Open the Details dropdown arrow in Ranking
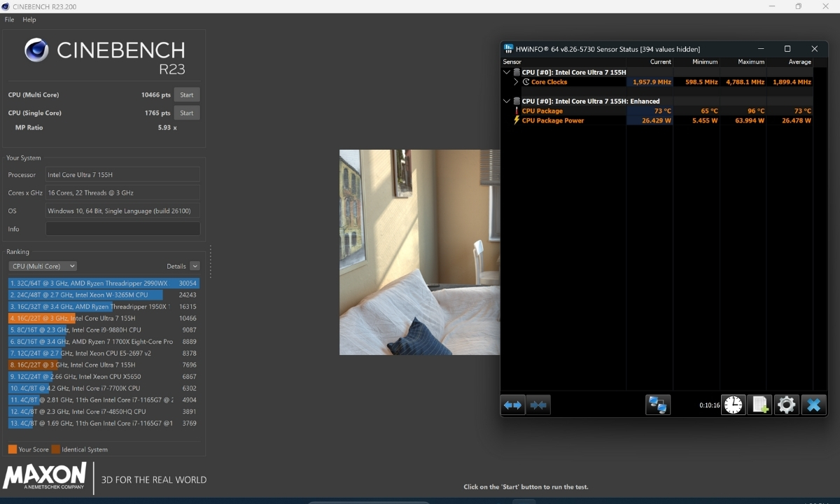The image size is (840, 504). 195,266
